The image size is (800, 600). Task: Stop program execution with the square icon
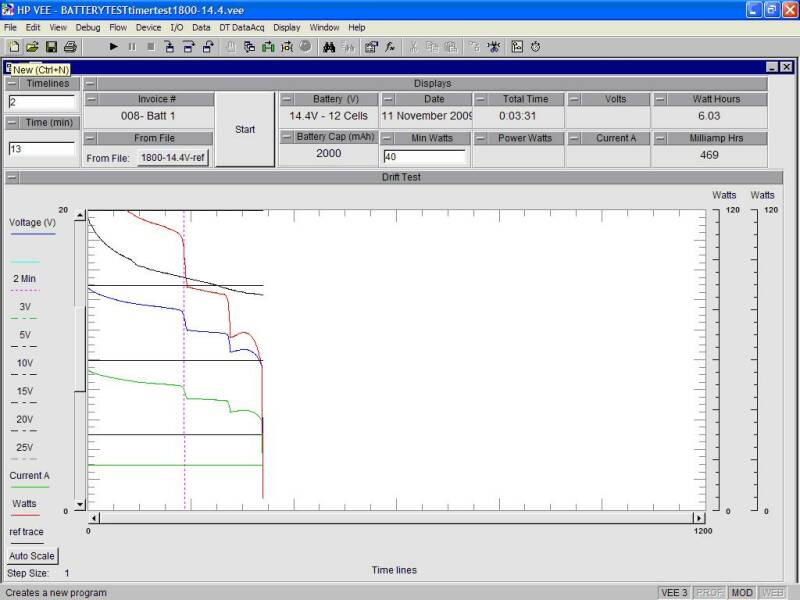pyautogui.click(x=151, y=47)
